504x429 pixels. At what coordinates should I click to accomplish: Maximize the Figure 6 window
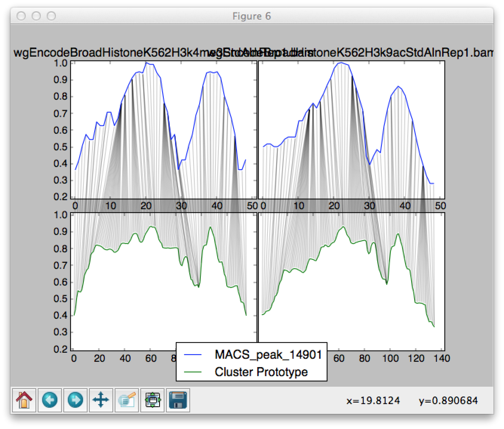click(x=51, y=16)
